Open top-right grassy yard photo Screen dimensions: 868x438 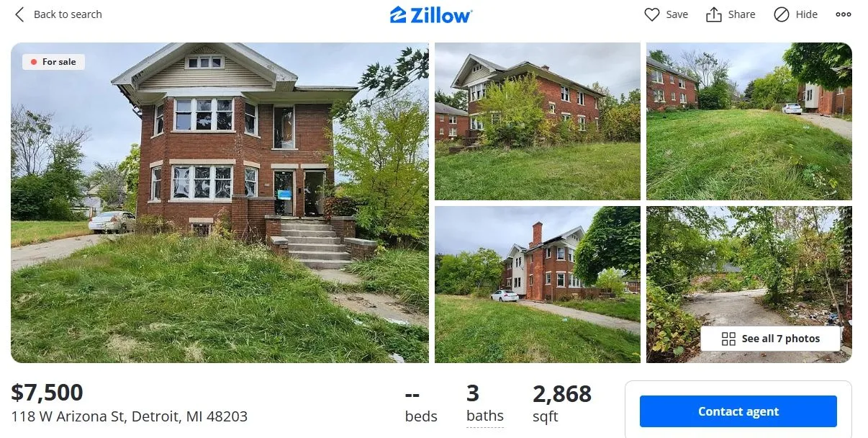point(749,121)
